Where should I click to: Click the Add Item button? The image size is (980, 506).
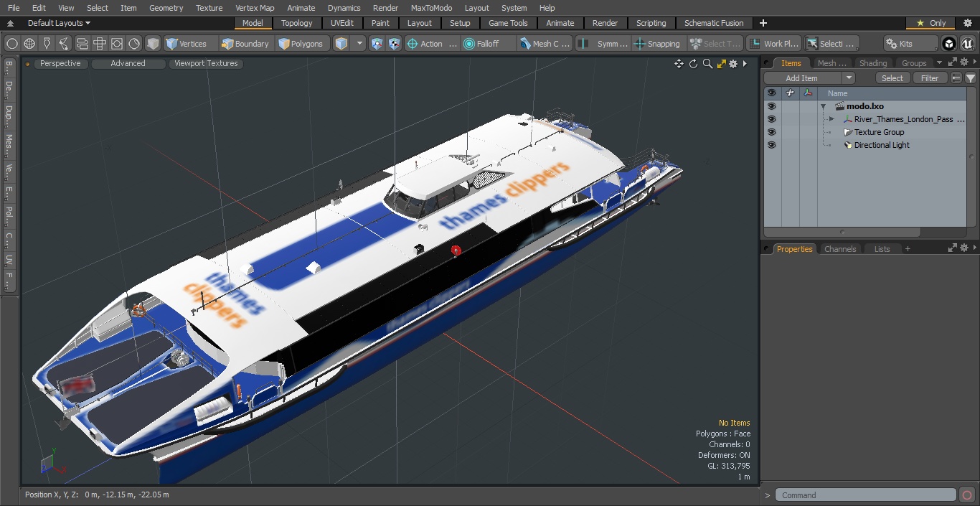point(802,78)
